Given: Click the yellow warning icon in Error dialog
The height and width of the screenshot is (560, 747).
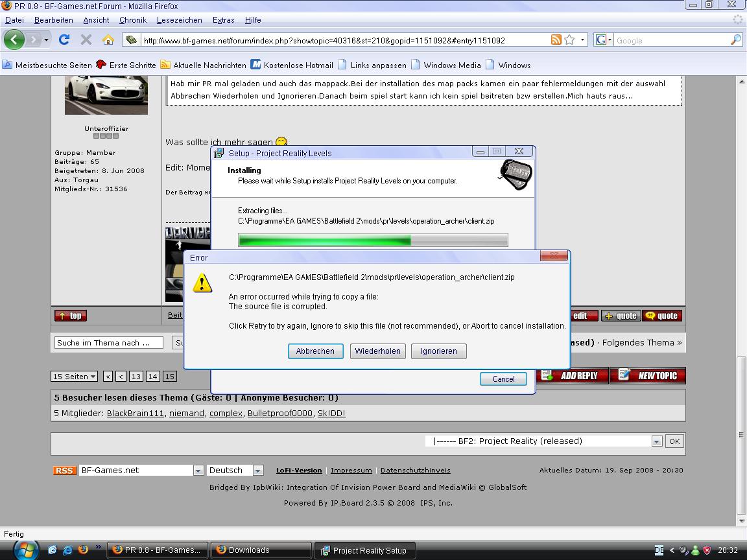Looking at the screenshot, I should (x=202, y=283).
